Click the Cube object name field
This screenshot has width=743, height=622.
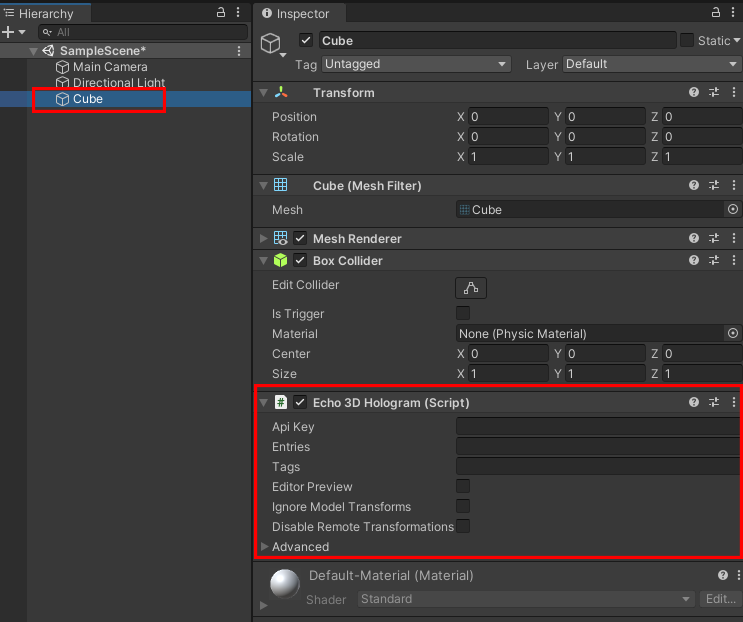click(498, 40)
